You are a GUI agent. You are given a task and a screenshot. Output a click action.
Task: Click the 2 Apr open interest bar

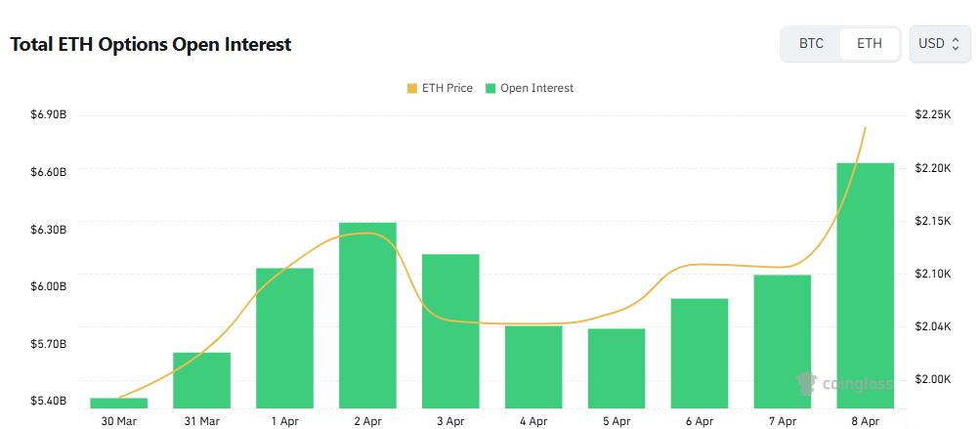point(367,315)
